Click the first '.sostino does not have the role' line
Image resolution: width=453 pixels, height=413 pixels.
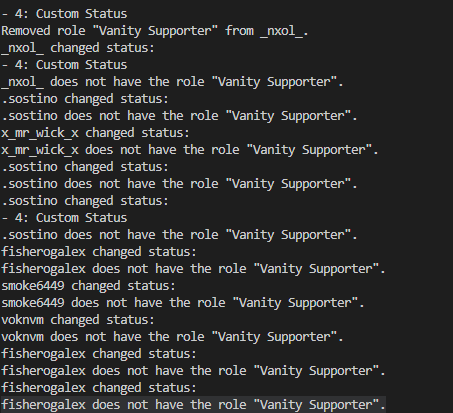tap(179, 116)
